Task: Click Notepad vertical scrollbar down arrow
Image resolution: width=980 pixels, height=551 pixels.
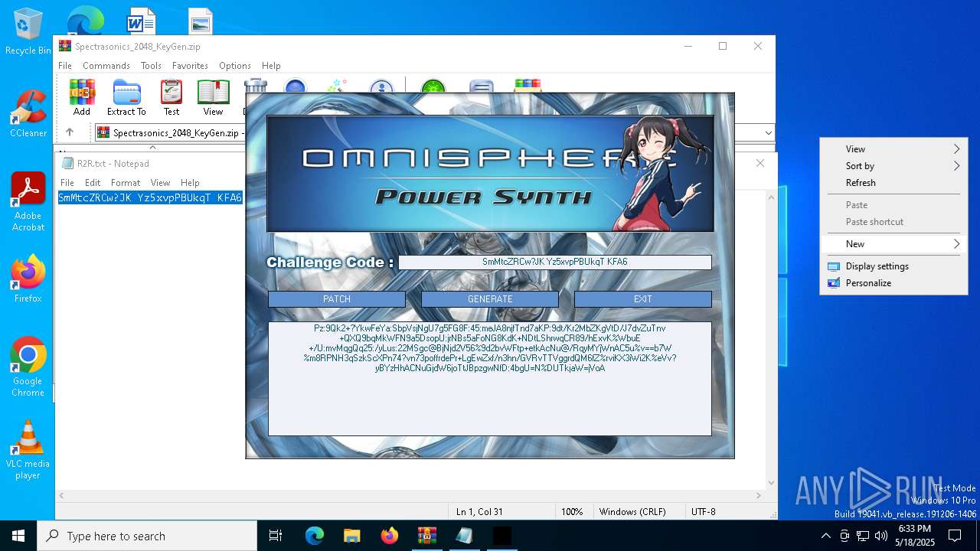Action: click(771, 483)
